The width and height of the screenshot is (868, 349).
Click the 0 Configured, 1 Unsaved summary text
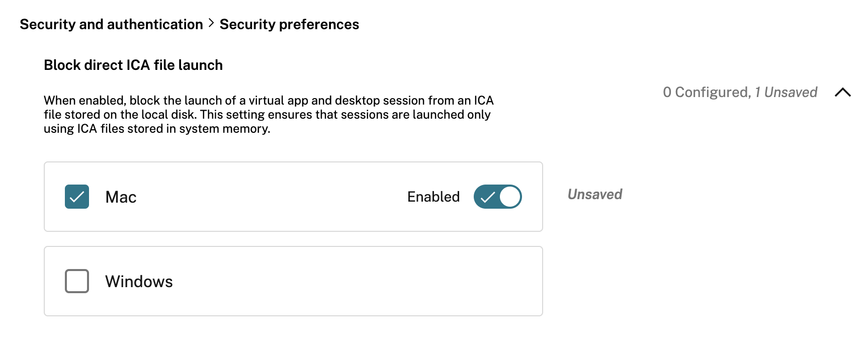click(x=740, y=92)
